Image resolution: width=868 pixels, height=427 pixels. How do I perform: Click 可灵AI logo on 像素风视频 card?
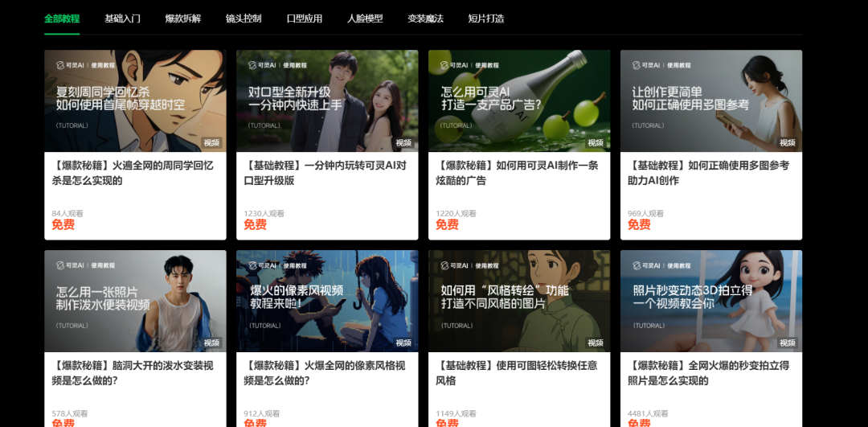pyautogui.click(x=262, y=265)
